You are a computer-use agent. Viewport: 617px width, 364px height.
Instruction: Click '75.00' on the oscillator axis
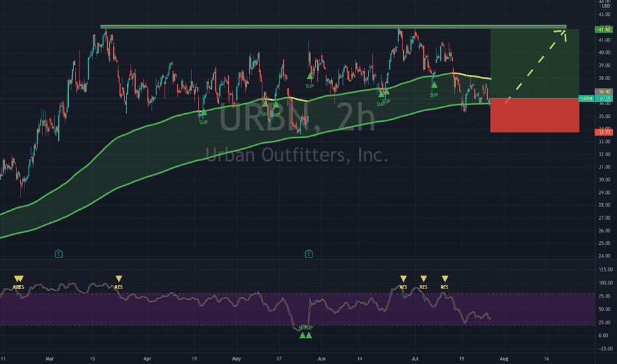604,296
